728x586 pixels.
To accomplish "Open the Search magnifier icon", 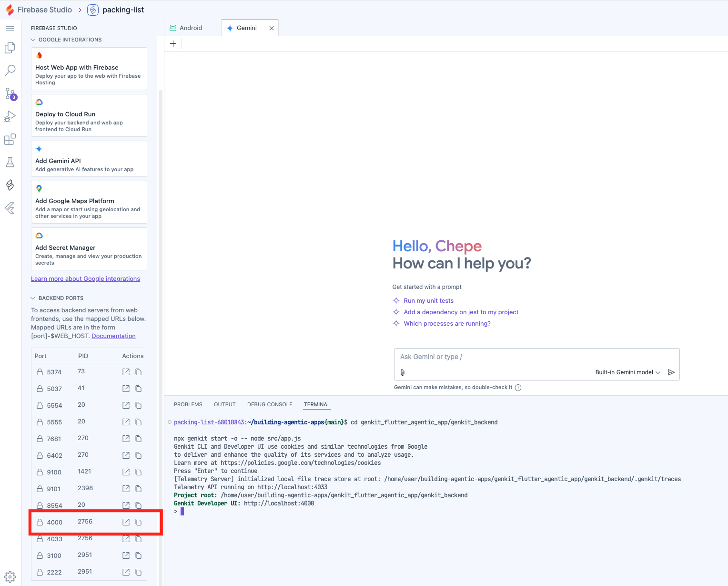I will [x=10, y=71].
